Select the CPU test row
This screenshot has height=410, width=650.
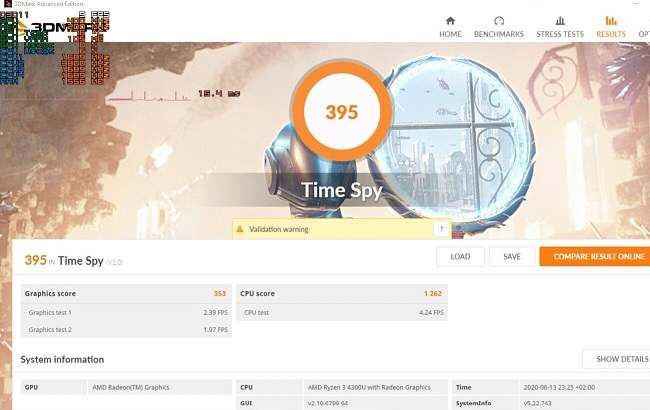pos(342,313)
